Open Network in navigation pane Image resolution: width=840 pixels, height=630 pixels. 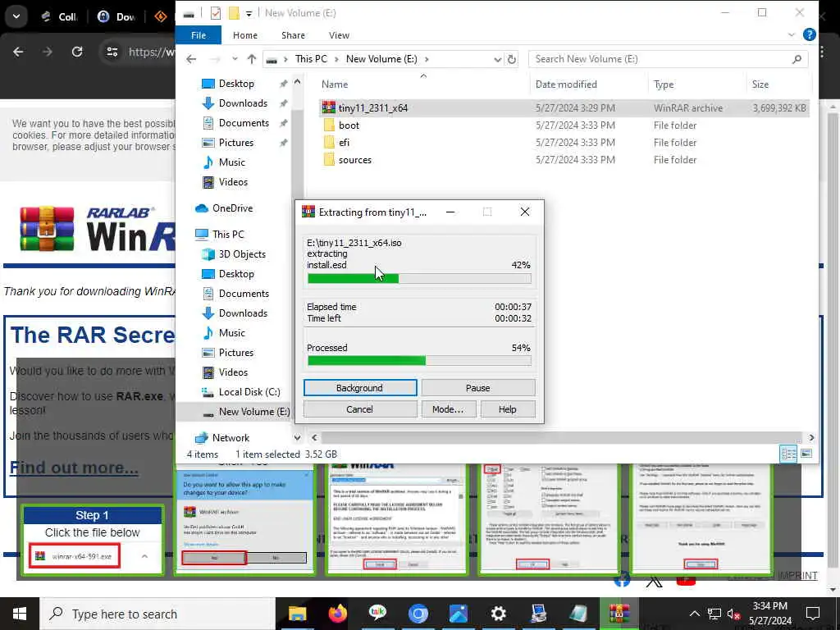tap(231, 438)
